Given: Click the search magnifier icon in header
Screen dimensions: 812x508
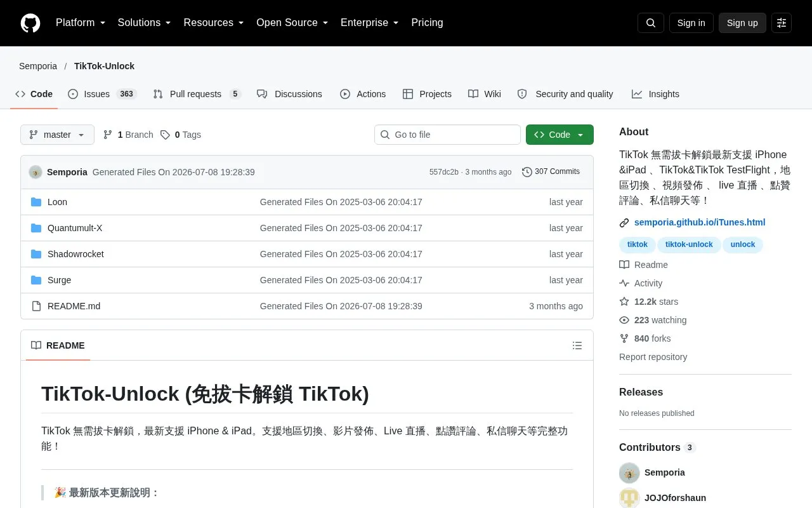Looking at the screenshot, I should click(651, 23).
